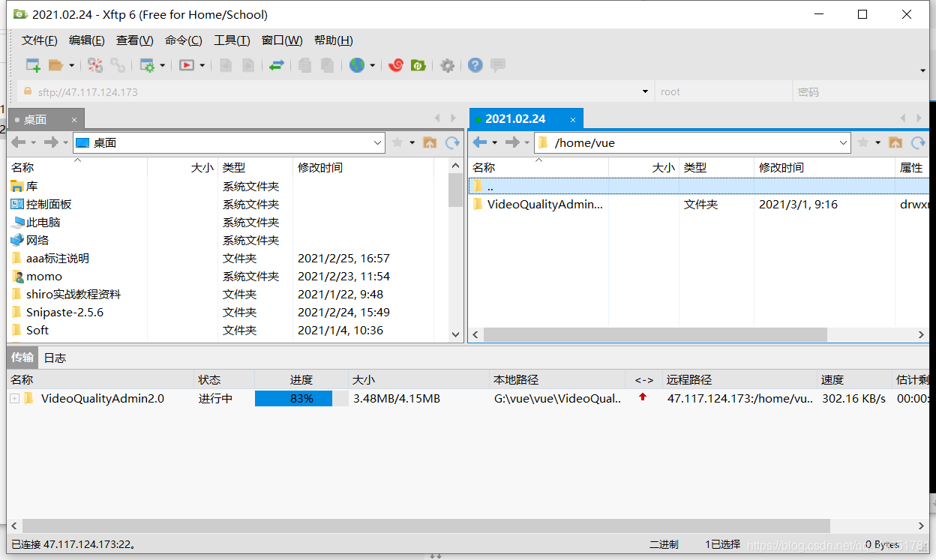This screenshot has height=560, width=936.
Task: Select the aaa标注说明 folder
Action: tap(50, 258)
